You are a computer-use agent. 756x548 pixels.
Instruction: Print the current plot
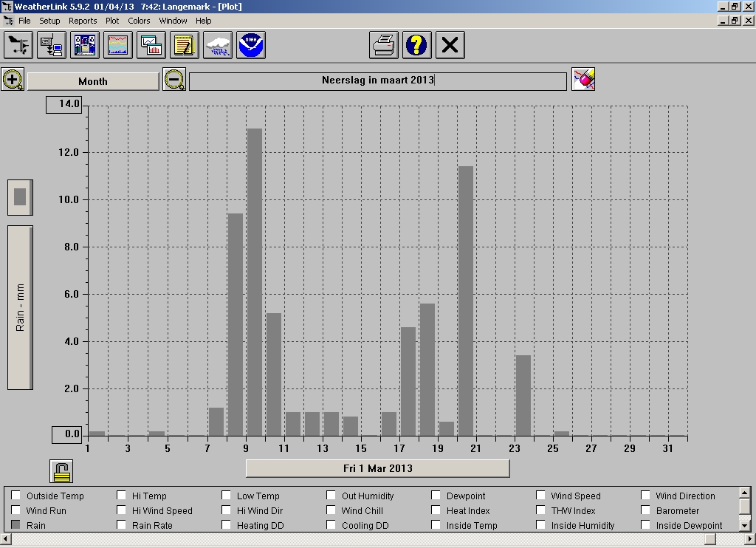click(384, 45)
